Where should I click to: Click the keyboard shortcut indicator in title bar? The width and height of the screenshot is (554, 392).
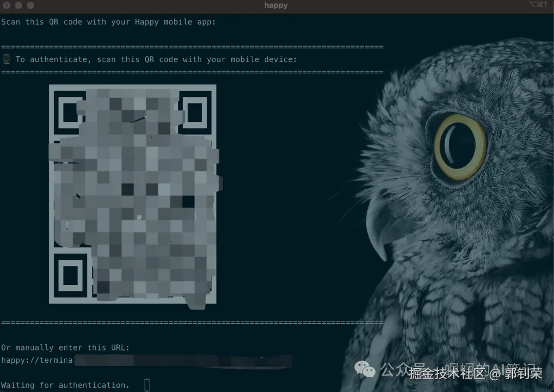click(x=538, y=5)
